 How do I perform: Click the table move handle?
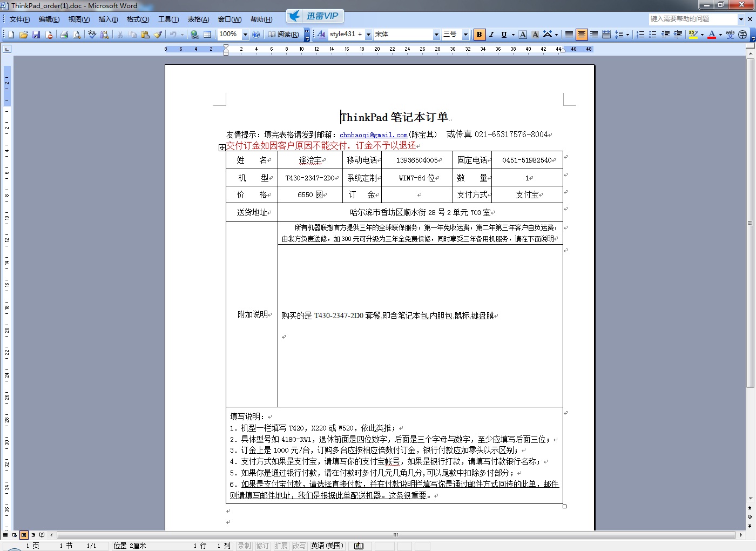point(222,147)
